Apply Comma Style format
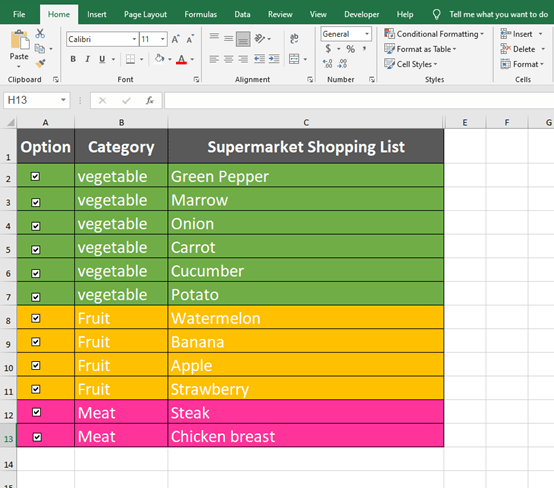The width and height of the screenshot is (554, 488). (364, 48)
